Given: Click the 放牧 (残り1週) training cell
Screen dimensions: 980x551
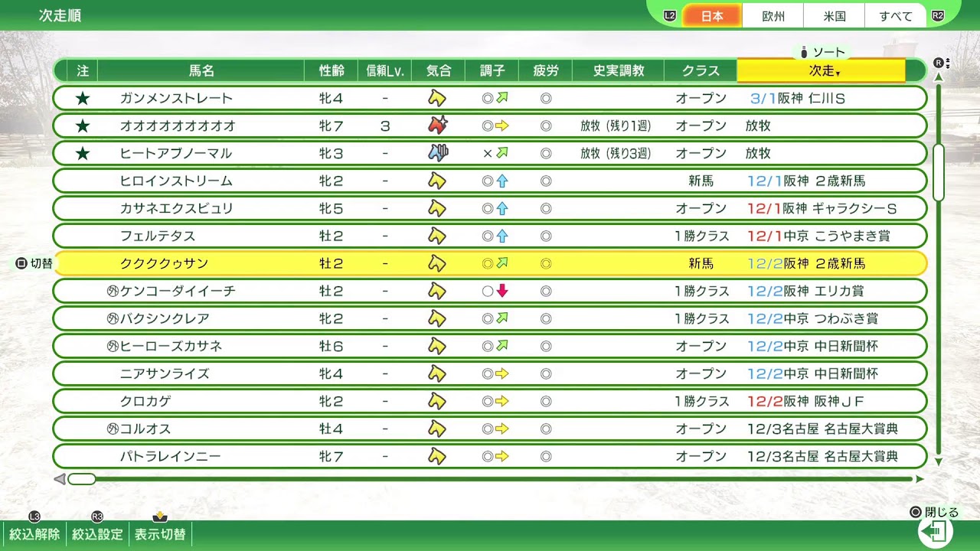Looking at the screenshot, I should pyautogui.click(x=616, y=126).
